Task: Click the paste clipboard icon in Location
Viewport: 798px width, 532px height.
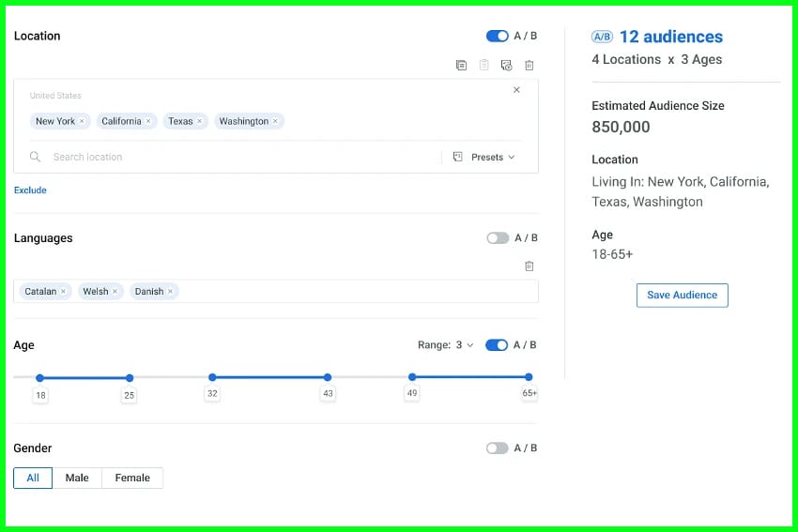Action: point(484,65)
